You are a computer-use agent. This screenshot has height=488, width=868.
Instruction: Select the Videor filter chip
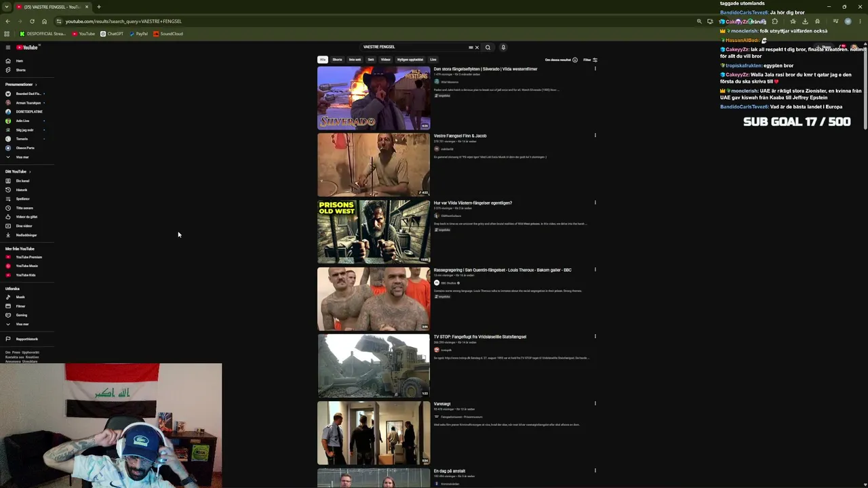pyautogui.click(x=386, y=60)
